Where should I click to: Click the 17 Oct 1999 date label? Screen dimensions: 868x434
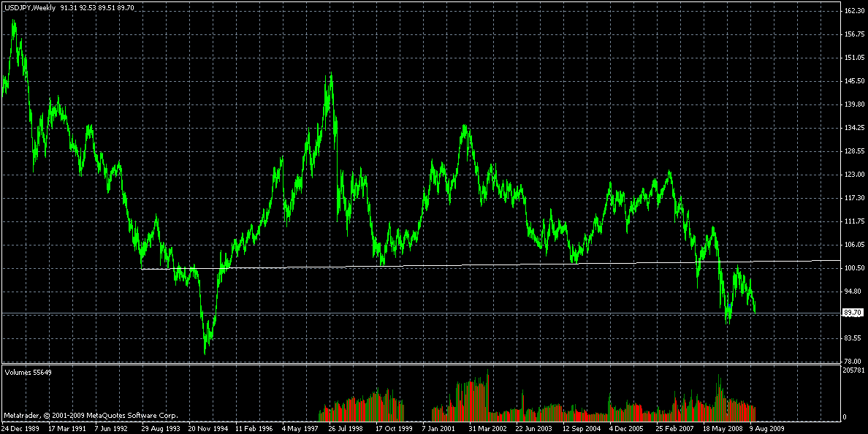(x=395, y=428)
